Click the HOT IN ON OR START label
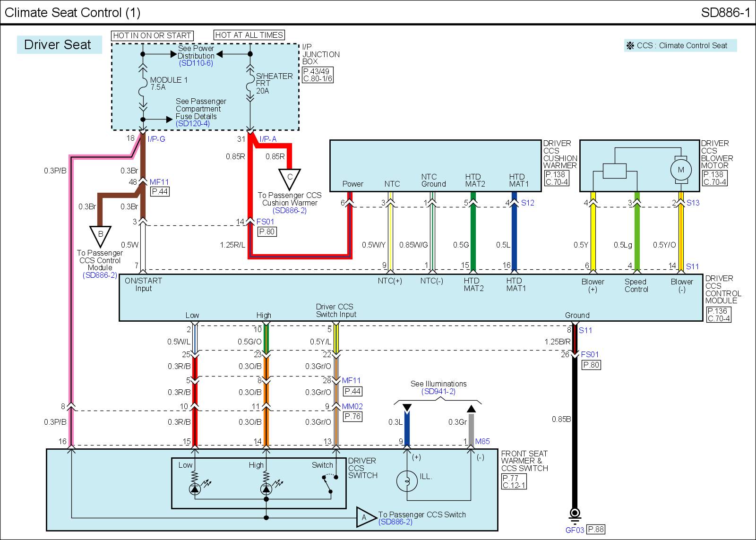The height and width of the screenshot is (540, 756). coord(152,35)
